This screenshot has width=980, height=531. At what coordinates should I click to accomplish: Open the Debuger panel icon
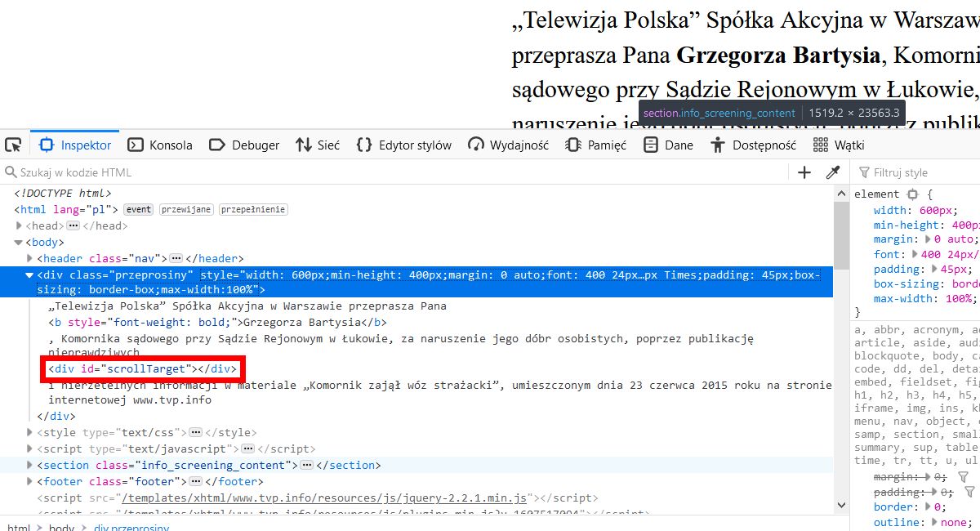click(216, 145)
